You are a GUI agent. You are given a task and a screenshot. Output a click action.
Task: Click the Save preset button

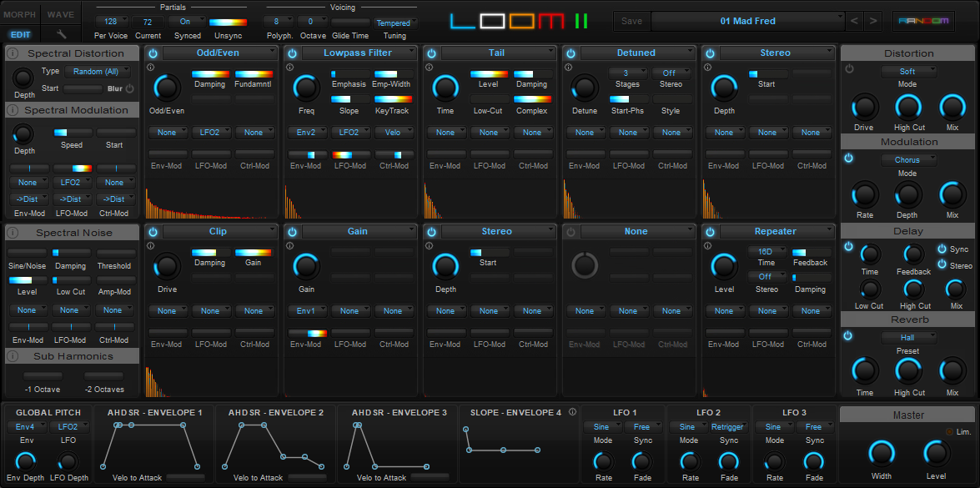[x=631, y=20]
